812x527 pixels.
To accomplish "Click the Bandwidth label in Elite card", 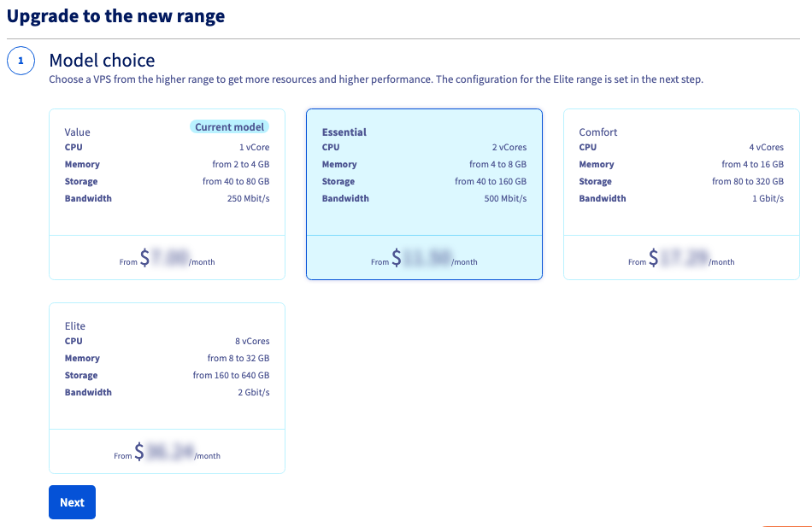I will (88, 392).
